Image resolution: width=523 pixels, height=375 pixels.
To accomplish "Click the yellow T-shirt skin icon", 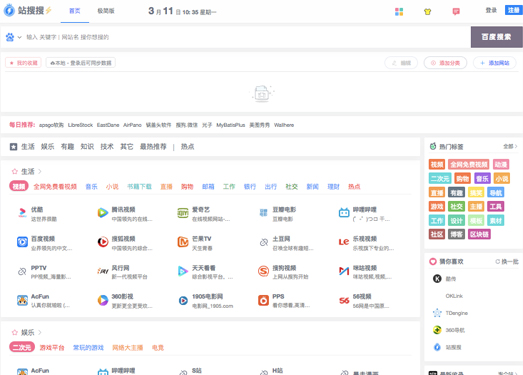I will pyautogui.click(x=427, y=12).
